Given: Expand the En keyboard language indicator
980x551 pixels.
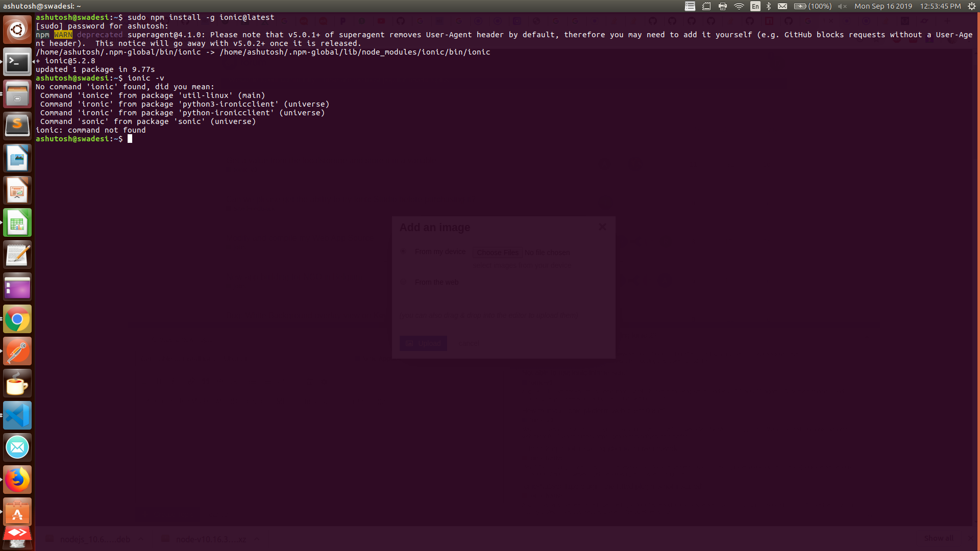Looking at the screenshot, I should click(755, 6).
